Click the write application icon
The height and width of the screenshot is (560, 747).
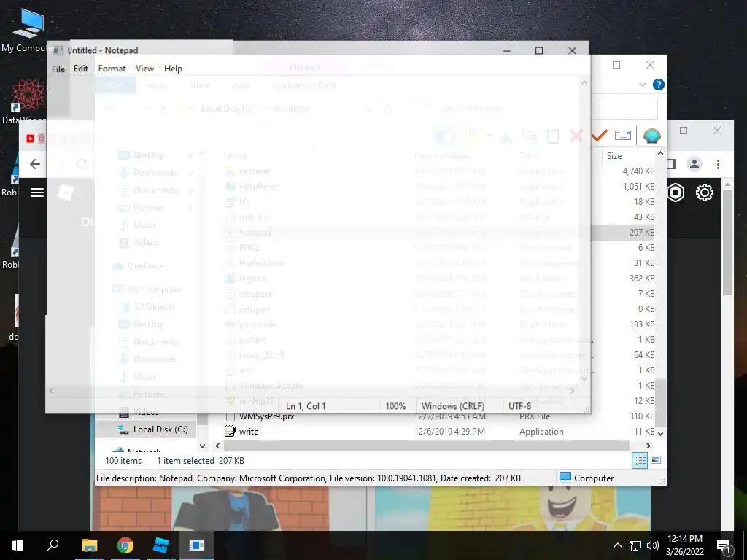click(231, 432)
